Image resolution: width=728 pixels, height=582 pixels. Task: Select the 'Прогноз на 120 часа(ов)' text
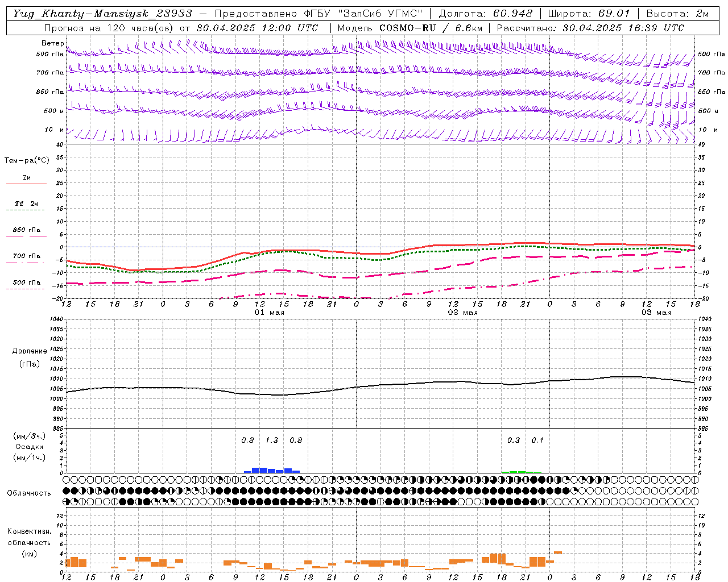coord(109,28)
